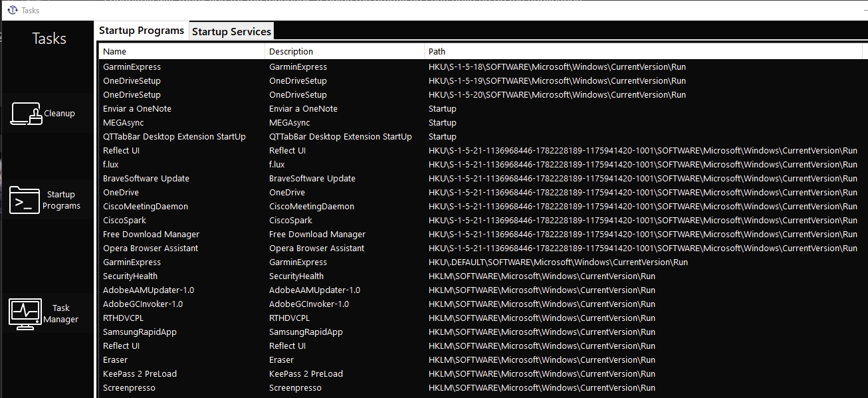This screenshot has height=398, width=868.
Task: Click the Screenpresso description cell
Action: (x=295, y=388)
